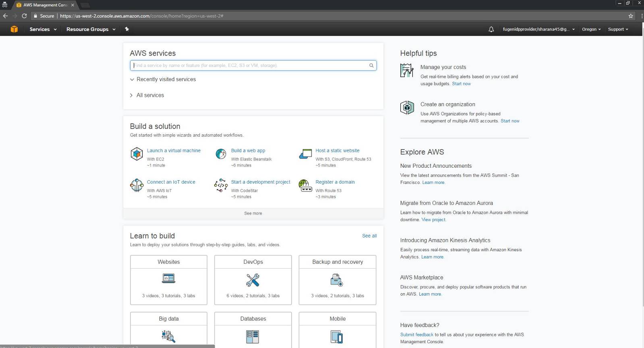The image size is (644, 348).
Task: Click the Backup and recovery icon
Action: tap(337, 280)
